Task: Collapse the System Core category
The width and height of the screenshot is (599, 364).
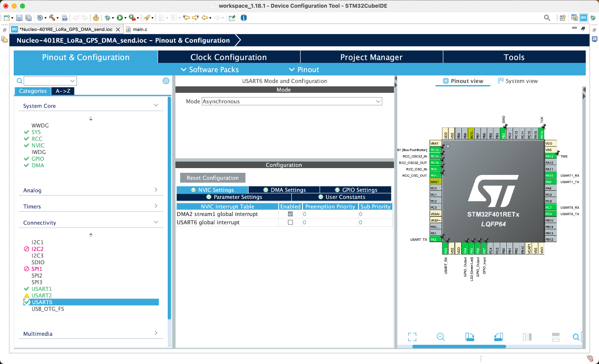Action: pos(156,106)
